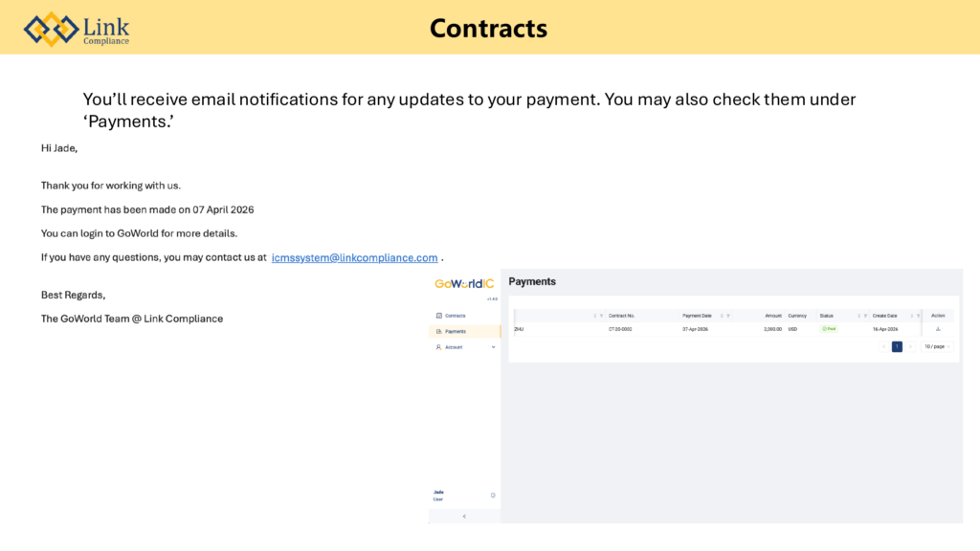
Task: Select page 1 in pagination
Action: point(897,346)
